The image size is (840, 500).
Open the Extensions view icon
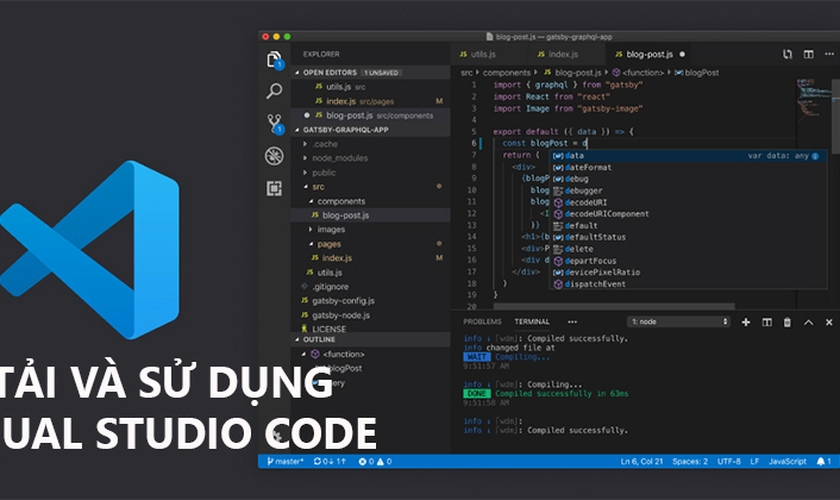274,188
